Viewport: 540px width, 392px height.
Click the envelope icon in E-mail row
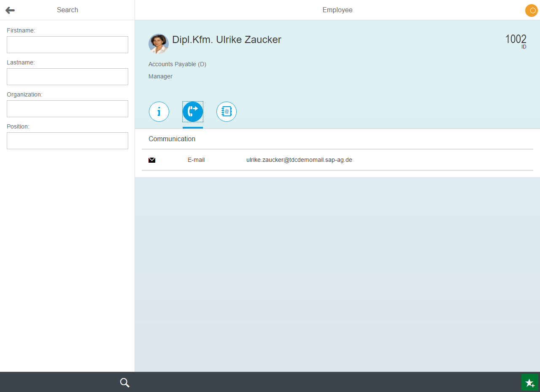click(x=152, y=160)
